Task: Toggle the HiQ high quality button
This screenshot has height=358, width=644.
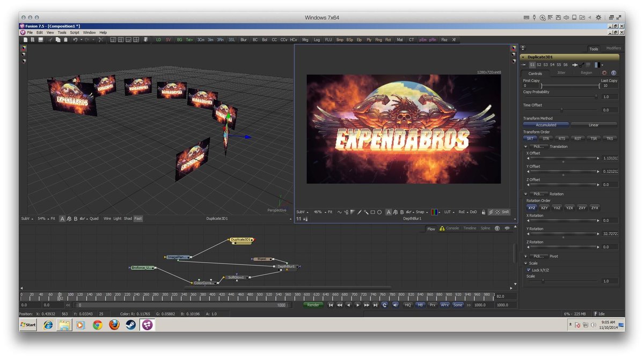Action: click(408, 305)
